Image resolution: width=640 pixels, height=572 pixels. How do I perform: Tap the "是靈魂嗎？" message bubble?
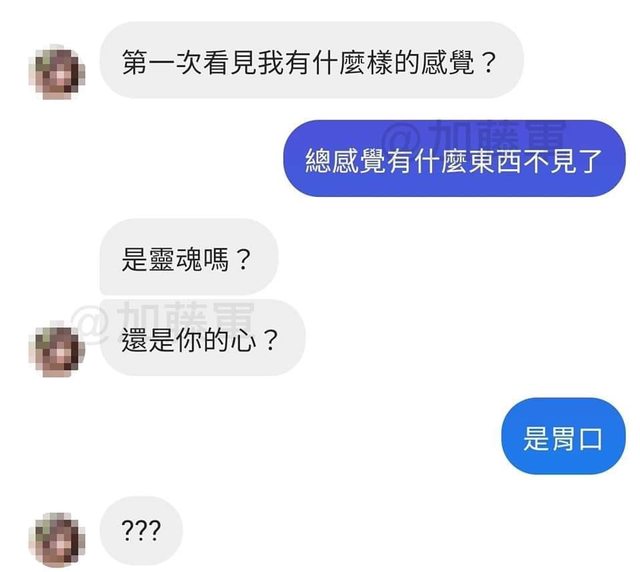click(x=189, y=257)
